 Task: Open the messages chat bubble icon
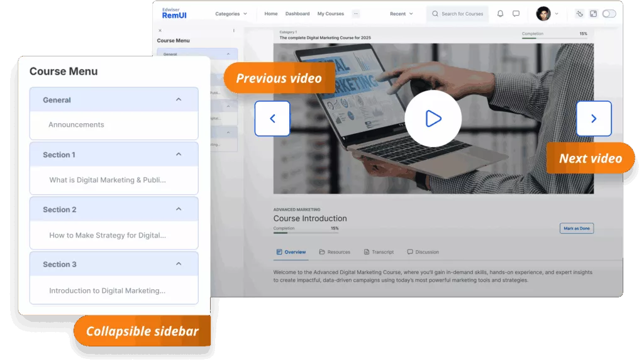click(516, 14)
